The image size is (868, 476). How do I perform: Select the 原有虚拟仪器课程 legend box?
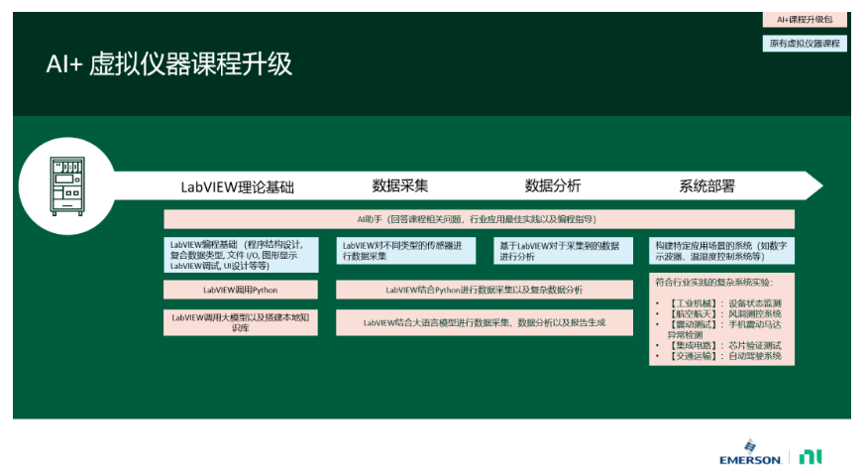(805, 44)
